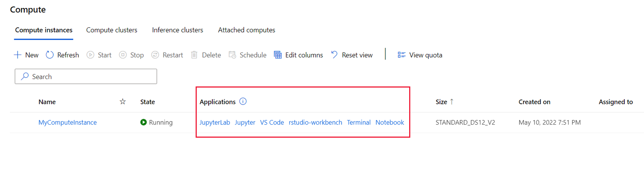Click the Refresh circular arrow icon
Image resolution: width=644 pixels, height=171 pixels.
tap(50, 55)
